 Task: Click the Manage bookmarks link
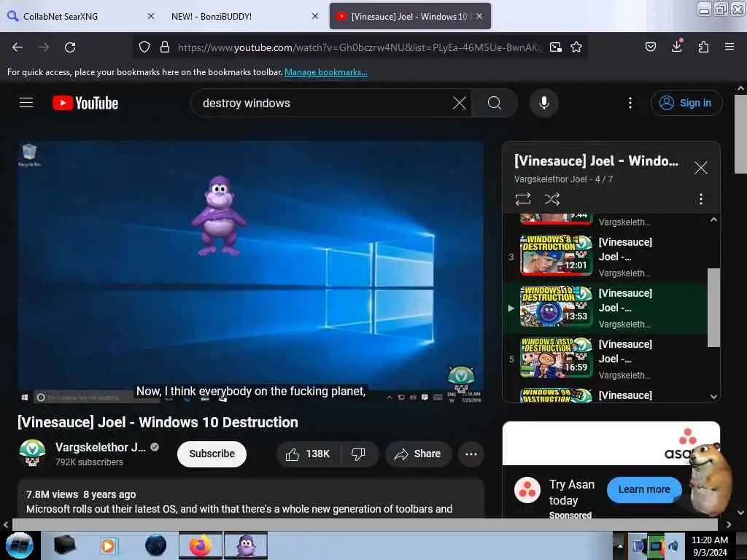[326, 72]
